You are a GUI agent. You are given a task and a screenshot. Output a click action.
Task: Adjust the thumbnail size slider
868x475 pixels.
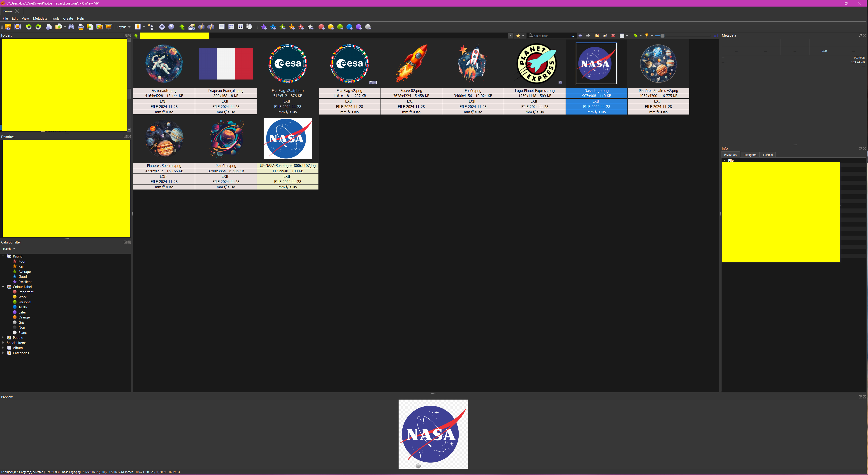click(662, 36)
